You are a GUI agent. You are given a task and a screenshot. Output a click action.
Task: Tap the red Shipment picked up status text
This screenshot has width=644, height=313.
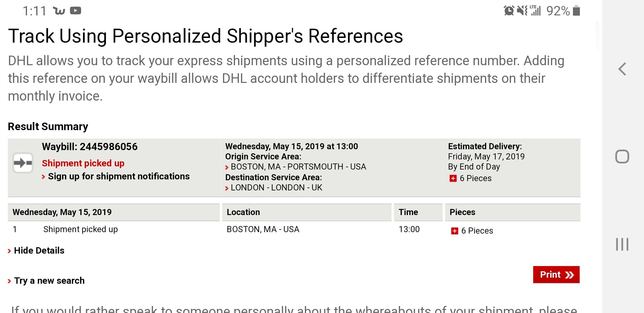[83, 163]
